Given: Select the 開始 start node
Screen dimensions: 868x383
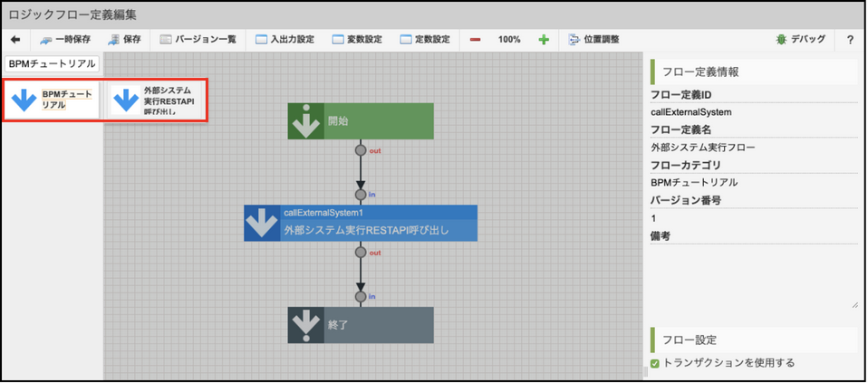Looking at the screenshot, I should pyautogui.click(x=361, y=120).
